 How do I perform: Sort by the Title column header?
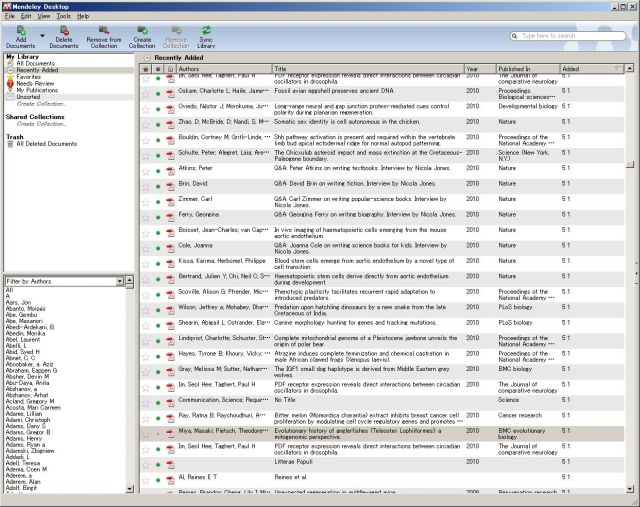[x=368, y=69]
